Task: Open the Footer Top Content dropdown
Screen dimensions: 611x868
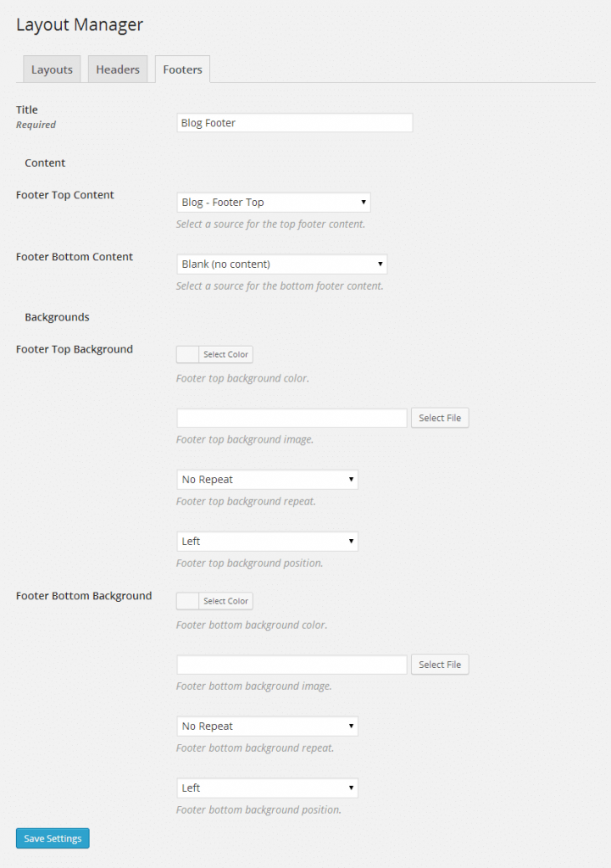Action: pos(273,202)
